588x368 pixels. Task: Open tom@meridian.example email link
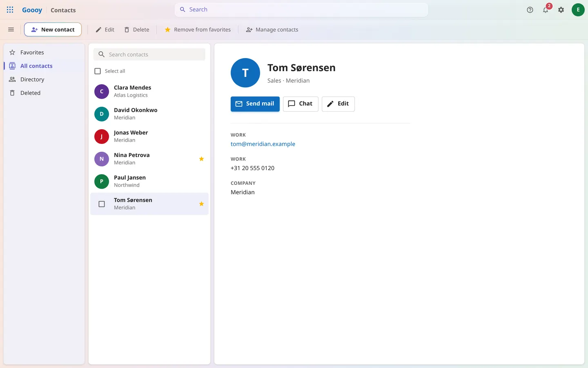pos(263,144)
